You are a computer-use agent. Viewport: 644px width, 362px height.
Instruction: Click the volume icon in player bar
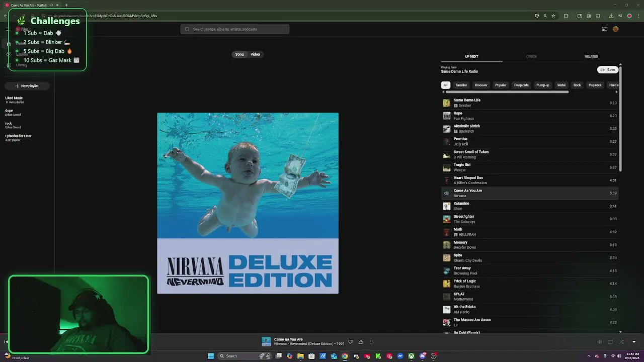coord(599,342)
